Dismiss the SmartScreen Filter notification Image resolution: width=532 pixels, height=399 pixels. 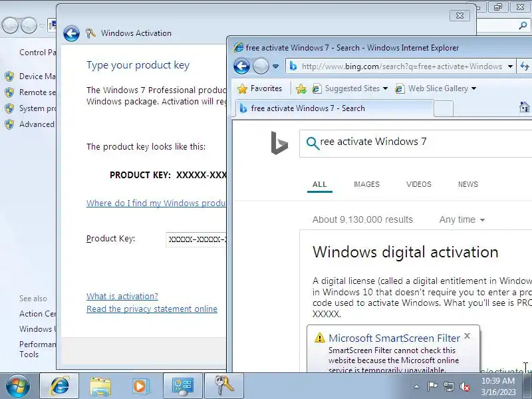467,336
